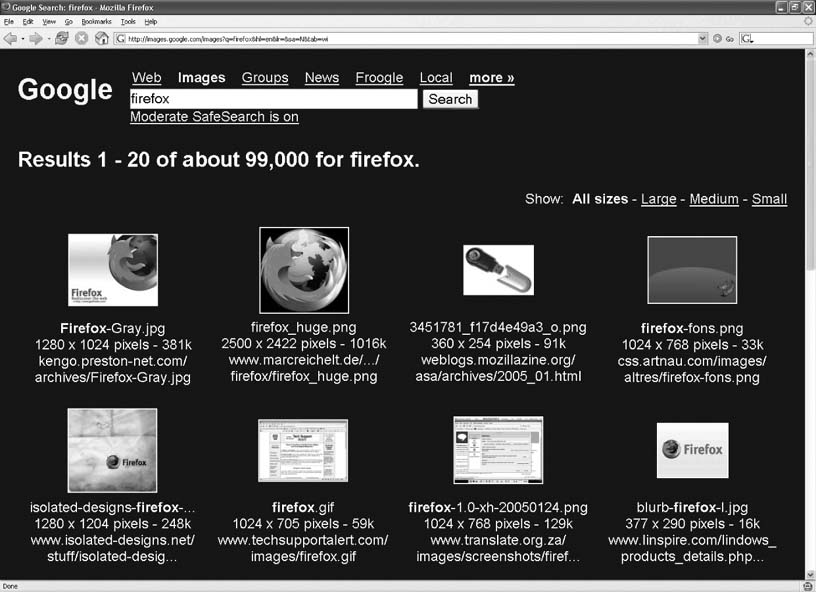The image size is (816, 592).
Task: Open the Tools menu
Action: point(128,21)
